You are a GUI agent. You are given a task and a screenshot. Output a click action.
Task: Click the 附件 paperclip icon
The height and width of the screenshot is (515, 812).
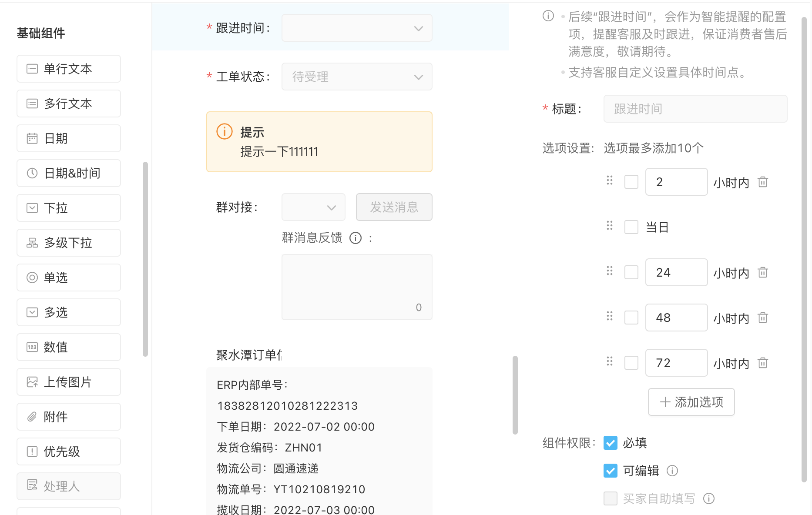coord(32,417)
